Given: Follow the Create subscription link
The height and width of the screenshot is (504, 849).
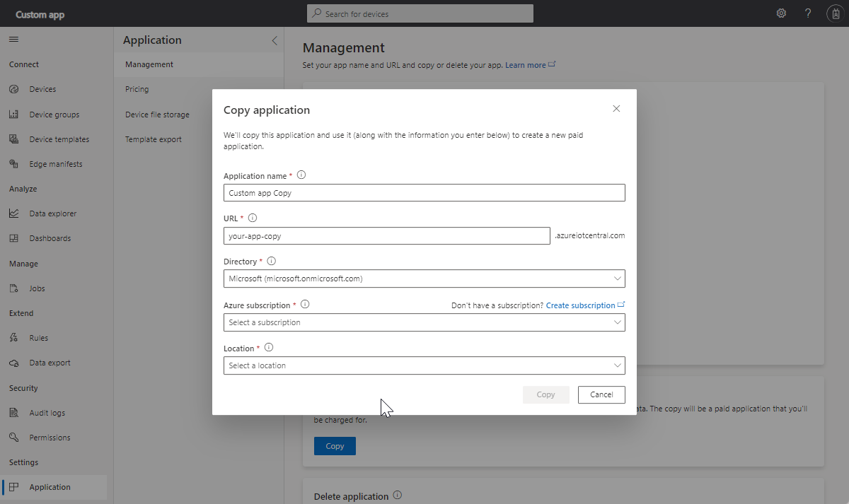Looking at the screenshot, I should [x=581, y=305].
